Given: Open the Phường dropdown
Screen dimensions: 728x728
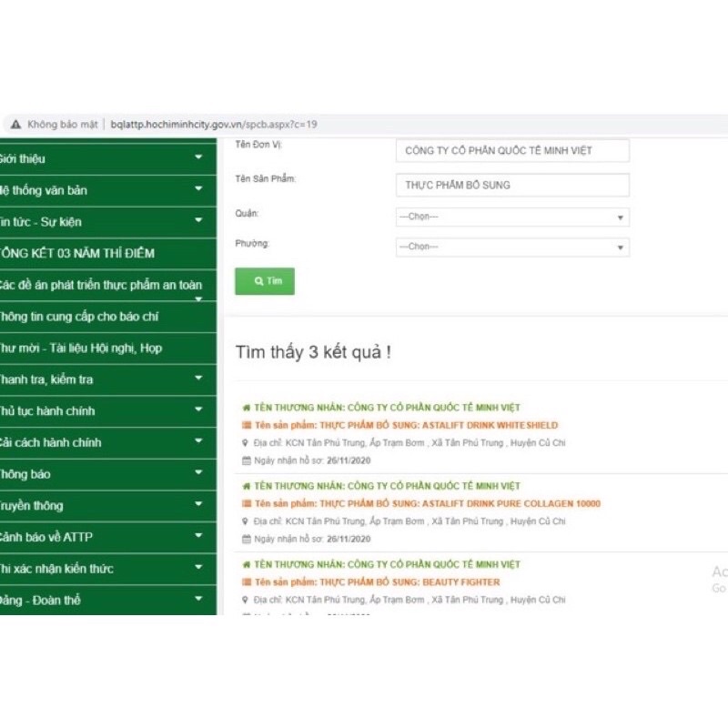Looking at the screenshot, I should point(512,247).
